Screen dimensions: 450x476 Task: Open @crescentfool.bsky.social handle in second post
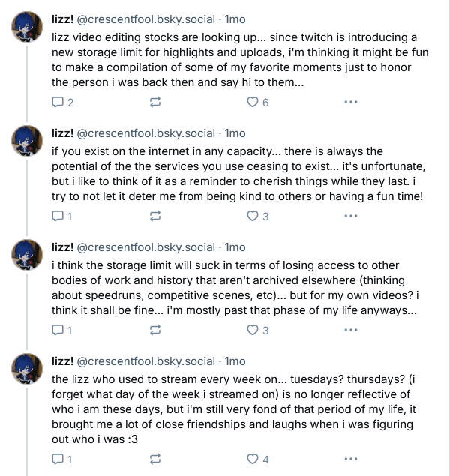click(x=145, y=133)
